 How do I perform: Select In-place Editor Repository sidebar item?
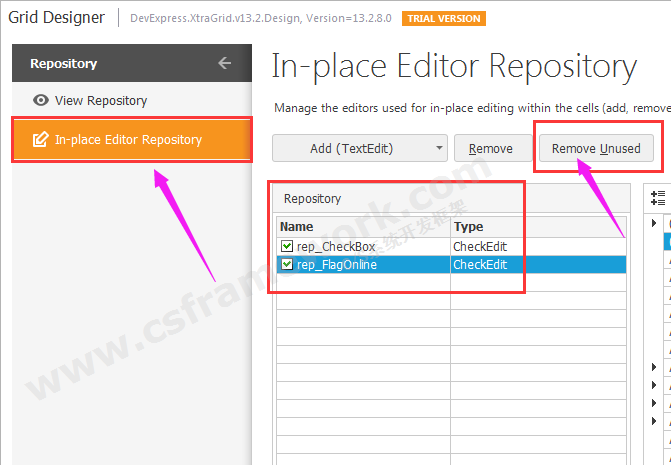click(x=128, y=140)
